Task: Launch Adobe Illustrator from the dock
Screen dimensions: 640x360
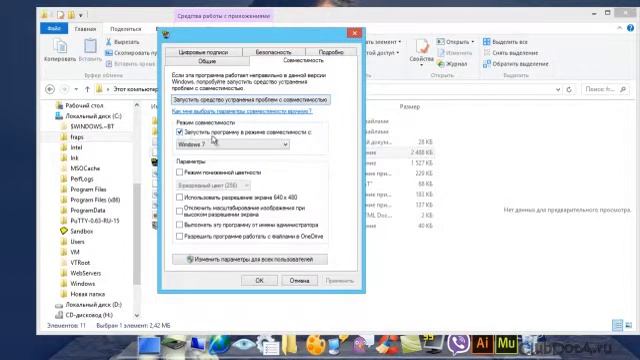Action: coord(482,344)
